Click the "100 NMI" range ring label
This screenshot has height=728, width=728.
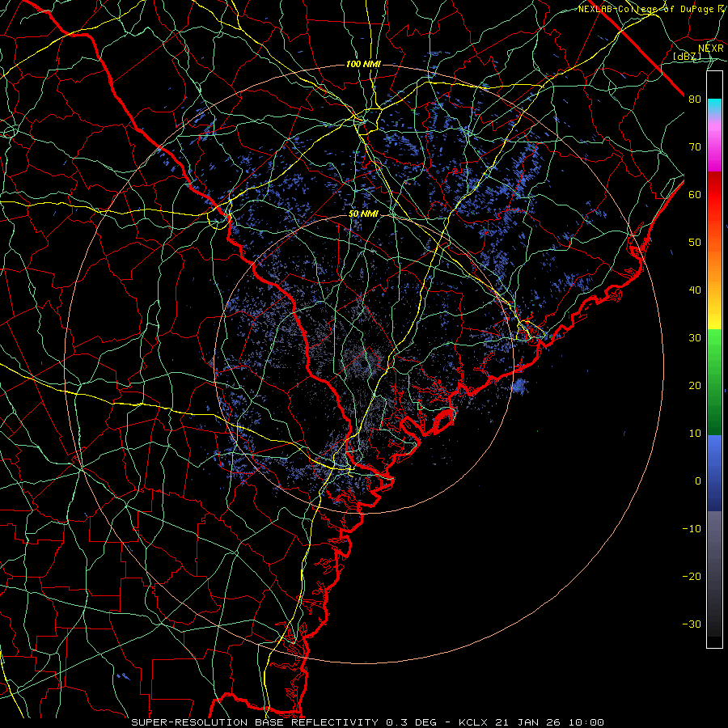coord(363,64)
